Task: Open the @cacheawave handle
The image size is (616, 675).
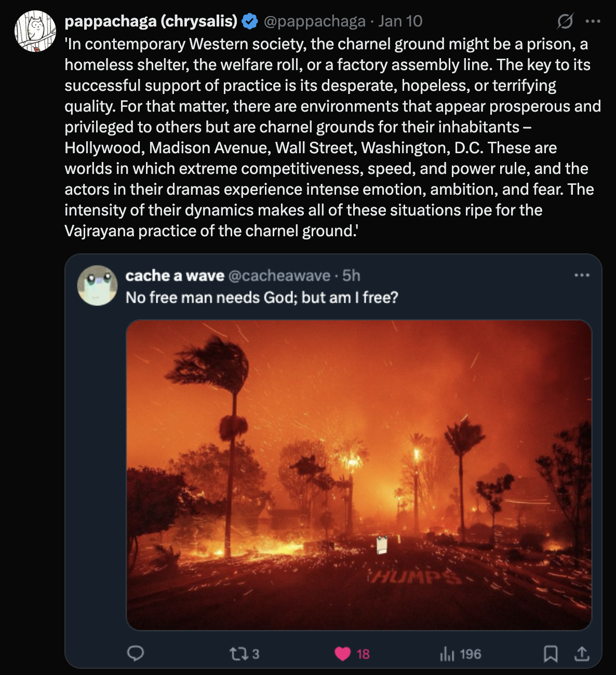Action: pos(279,276)
